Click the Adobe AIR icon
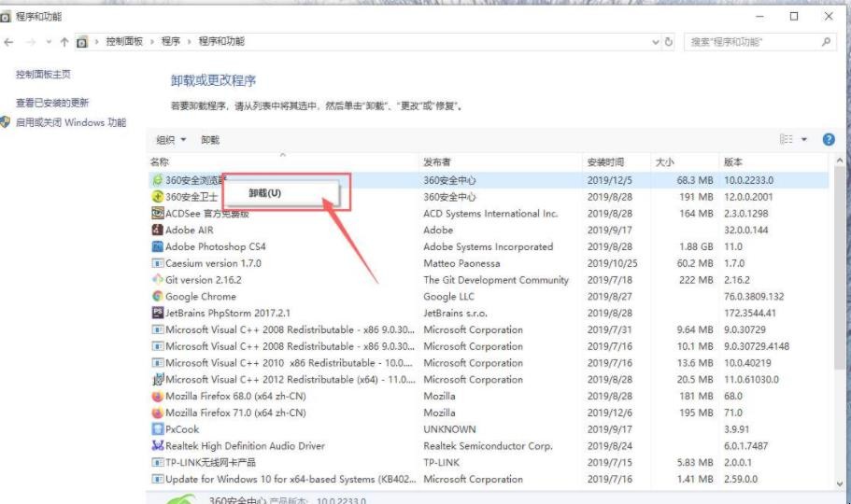The image size is (851, 504). 157,230
